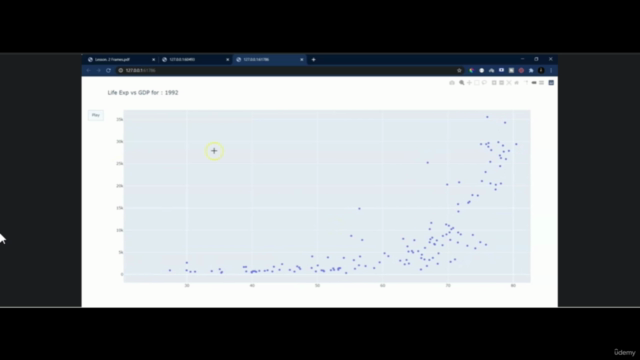Select the Box Select tool in modebar

(x=477, y=83)
